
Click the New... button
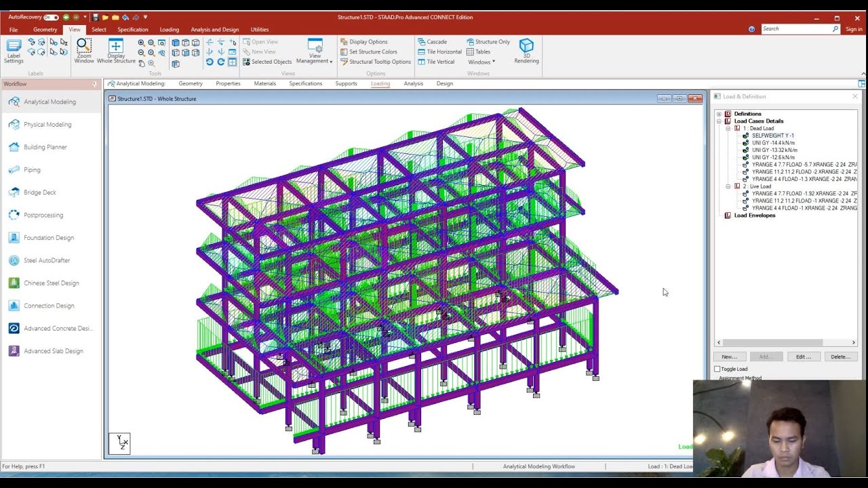pos(730,357)
